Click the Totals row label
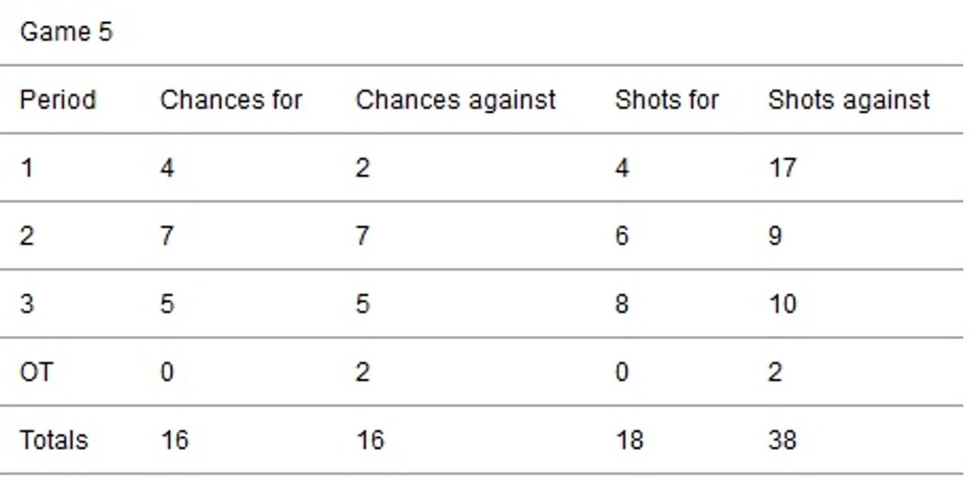Image resolution: width=980 pixels, height=489 pixels. 54,440
